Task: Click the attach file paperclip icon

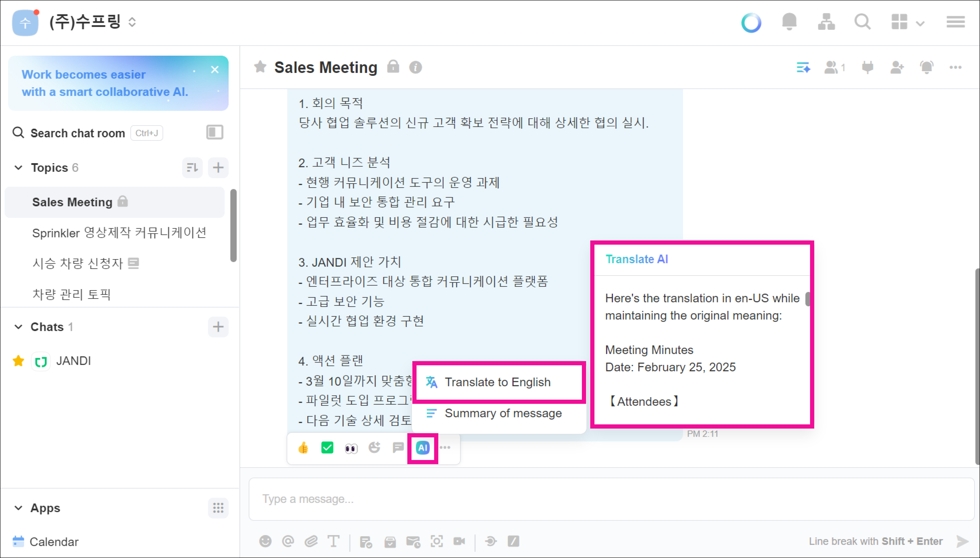Action: click(x=311, y=541)
